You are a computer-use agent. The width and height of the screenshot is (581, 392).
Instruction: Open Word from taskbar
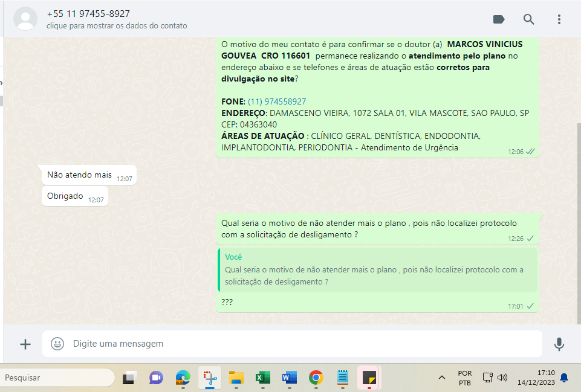290,378
